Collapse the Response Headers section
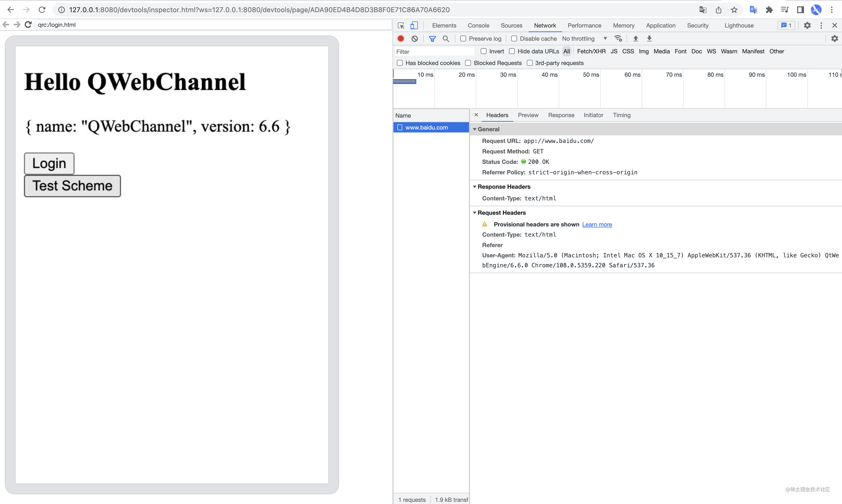This screenshot has width=842, height=504. pyautogui.click(x=475, y=186)
